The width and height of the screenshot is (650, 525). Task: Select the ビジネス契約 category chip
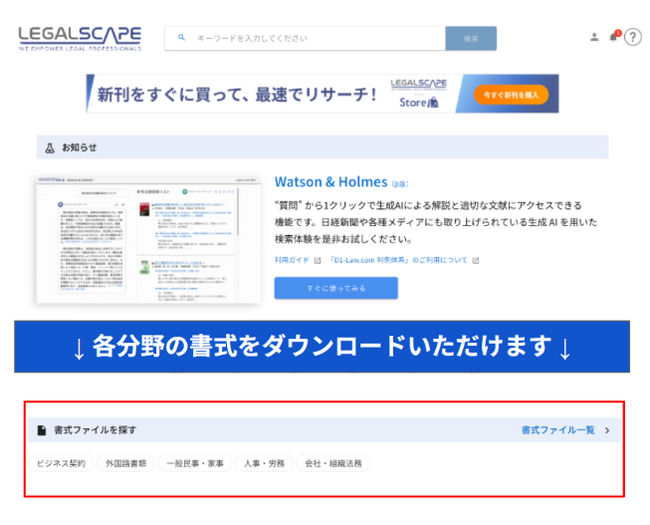[61, 463]
